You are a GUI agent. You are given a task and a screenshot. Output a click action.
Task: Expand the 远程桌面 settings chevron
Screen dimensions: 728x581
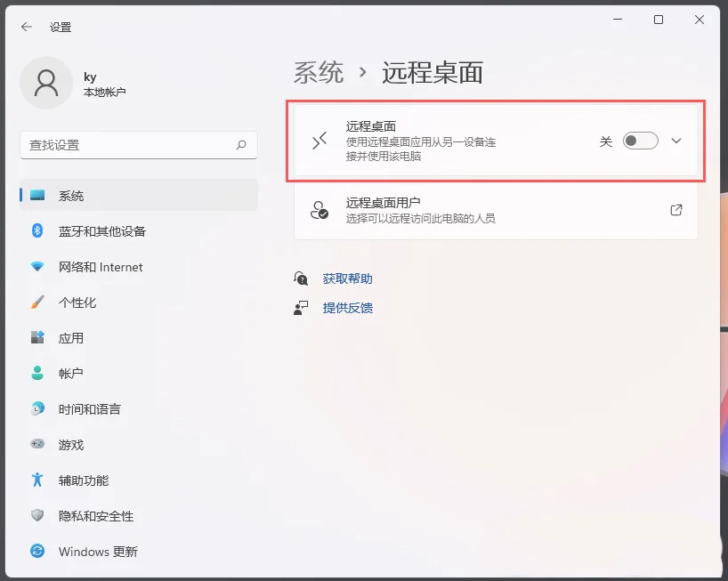676,141
